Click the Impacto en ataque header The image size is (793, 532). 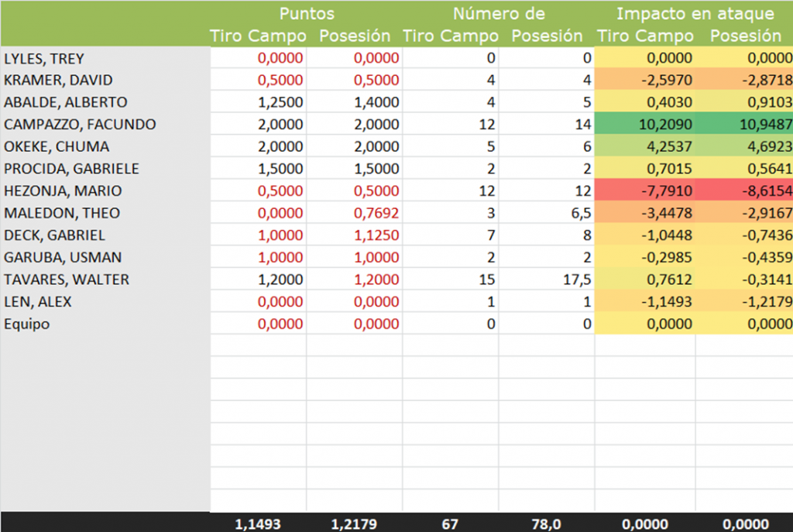coord(695,14)
